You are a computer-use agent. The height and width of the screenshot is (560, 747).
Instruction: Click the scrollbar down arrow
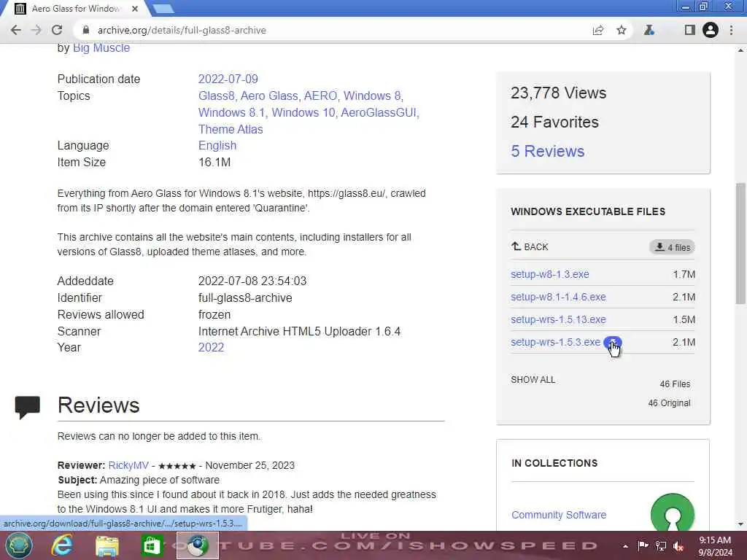tap(740, 524)
